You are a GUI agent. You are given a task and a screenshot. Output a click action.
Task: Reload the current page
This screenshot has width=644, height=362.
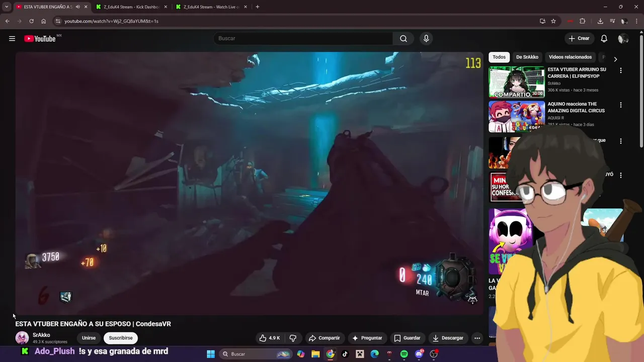pos(31,21)
